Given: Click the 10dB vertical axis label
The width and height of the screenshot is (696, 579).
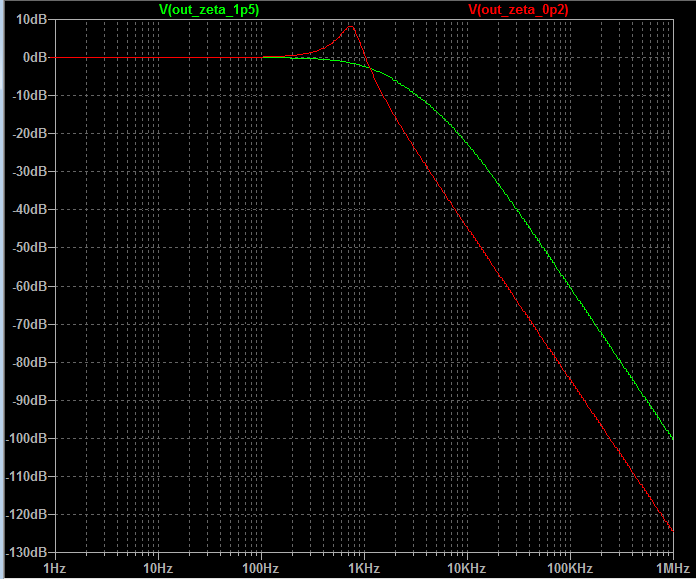Looking at the screenshot, I should pos(31,20).
